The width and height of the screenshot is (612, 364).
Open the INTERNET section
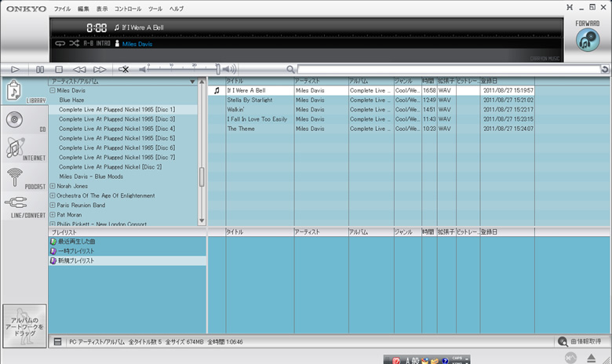(25, 148)
